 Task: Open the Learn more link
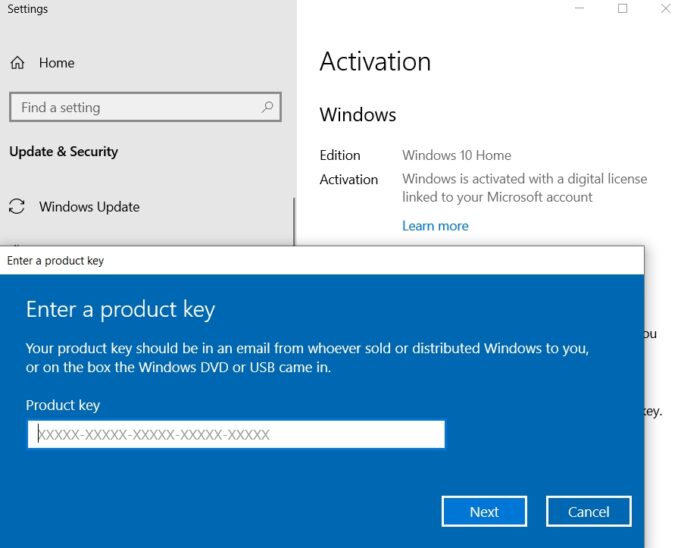435,226
